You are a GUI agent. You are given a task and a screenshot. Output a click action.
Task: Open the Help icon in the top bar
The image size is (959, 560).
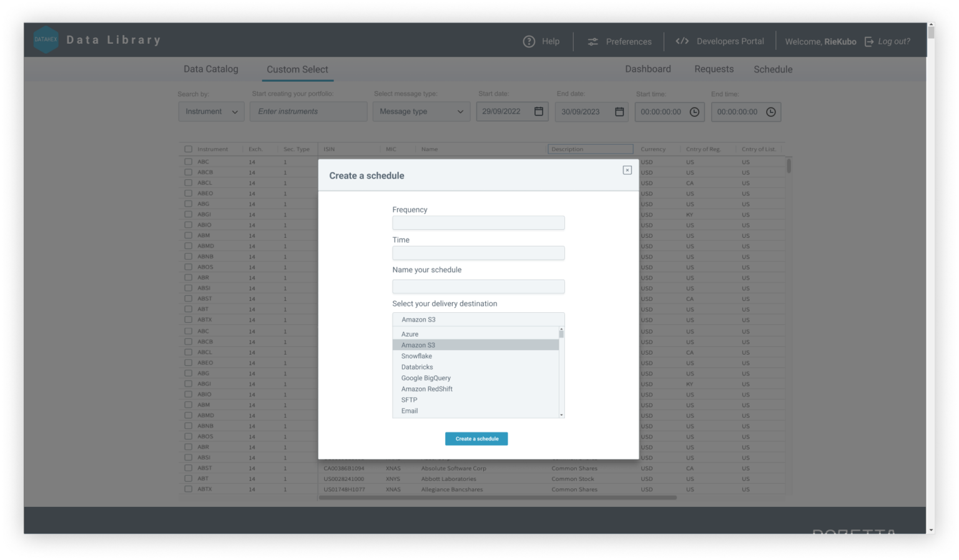click(529, 41)
